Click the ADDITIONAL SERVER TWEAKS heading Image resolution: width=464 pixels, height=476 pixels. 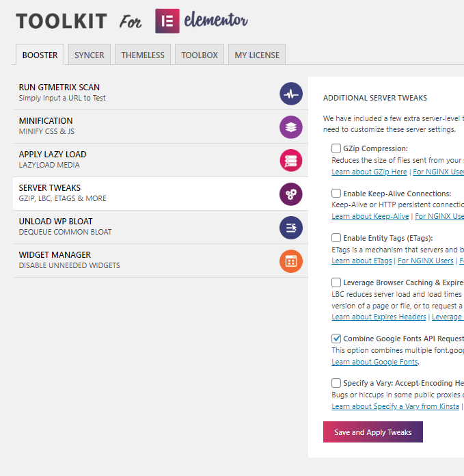(375, 98)
